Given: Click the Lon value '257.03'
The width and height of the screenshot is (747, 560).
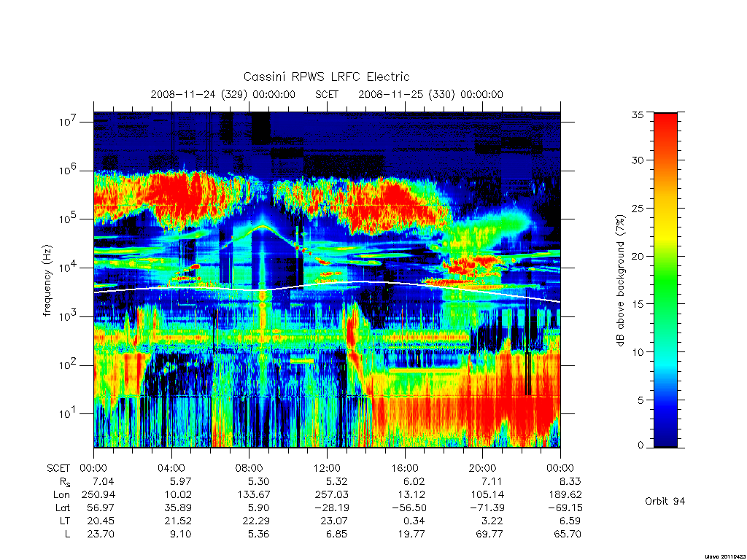Looking at the screenshot, I should [x=332, y=495].
